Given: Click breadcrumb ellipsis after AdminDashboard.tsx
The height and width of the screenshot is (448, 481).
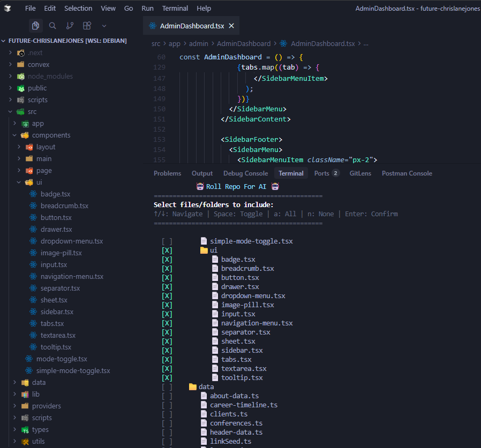Looking at the screenshot, I should click(366, 43).
